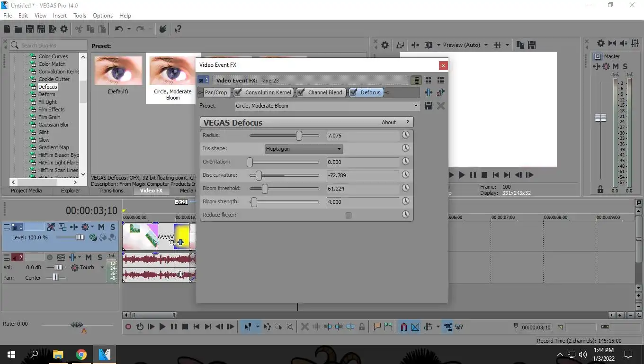
Task: Open the Iris shape Heptagon dropdown
Action: pos(304,149)
